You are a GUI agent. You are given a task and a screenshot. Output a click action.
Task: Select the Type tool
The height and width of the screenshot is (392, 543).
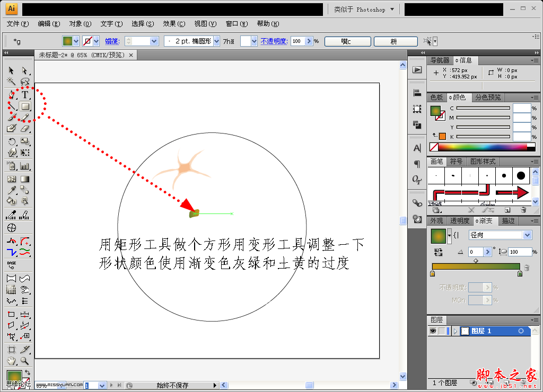coord(25,94)
